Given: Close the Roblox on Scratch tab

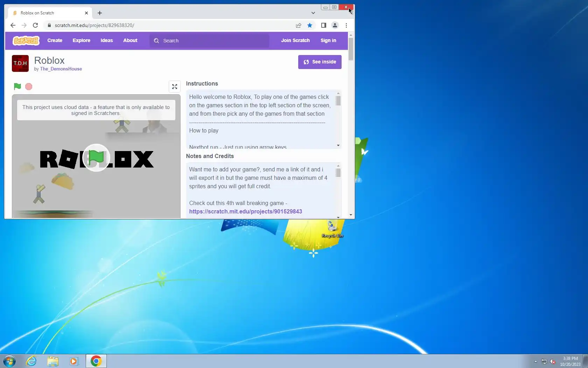Looking at the screenshot, I should click(x=86, y=13).
